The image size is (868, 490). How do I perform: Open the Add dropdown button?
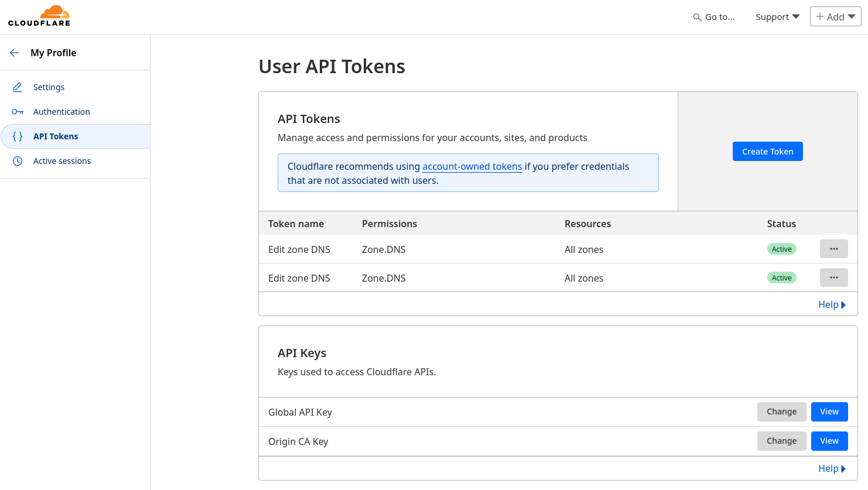[836, 17]
